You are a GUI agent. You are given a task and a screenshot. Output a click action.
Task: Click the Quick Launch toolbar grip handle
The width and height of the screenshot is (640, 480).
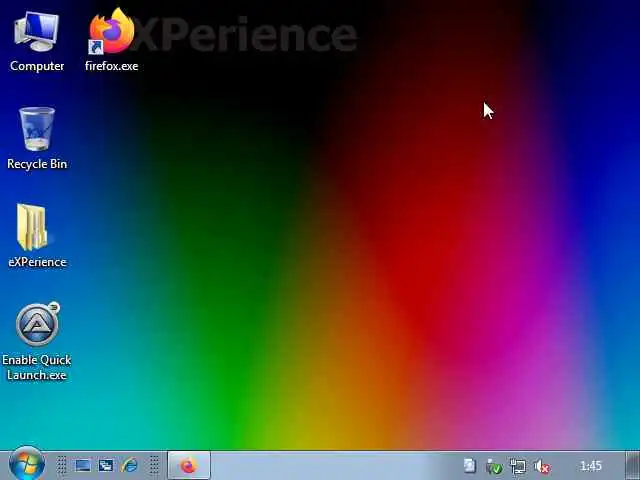[62, 465]
